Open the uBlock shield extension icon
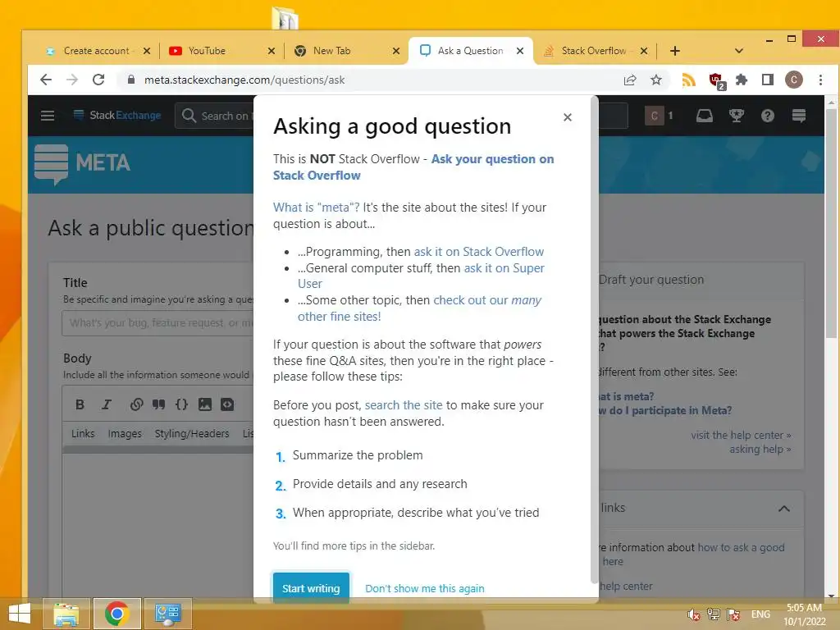840x630 pixels. click(717, 81)
